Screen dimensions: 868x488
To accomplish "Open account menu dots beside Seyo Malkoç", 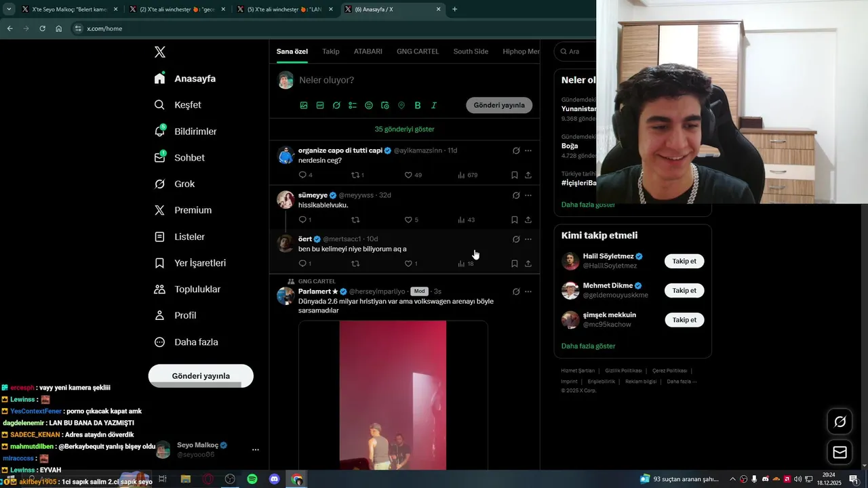I will point(256,449).
